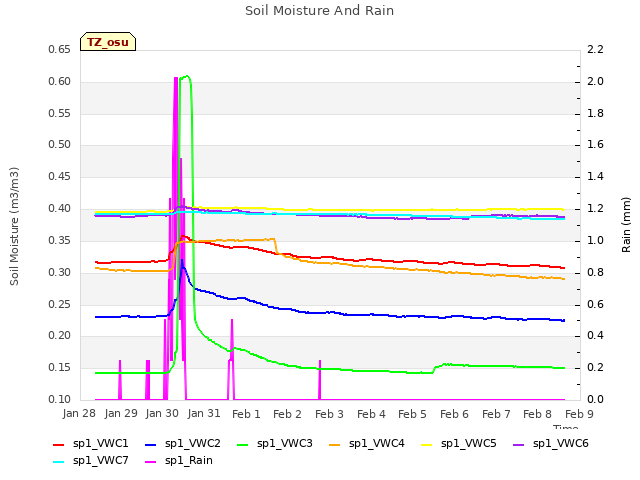Image resolution: width=640 pixels, height=480 pixels.
Task: Click the TZ_osu site label
Action: 108,42
